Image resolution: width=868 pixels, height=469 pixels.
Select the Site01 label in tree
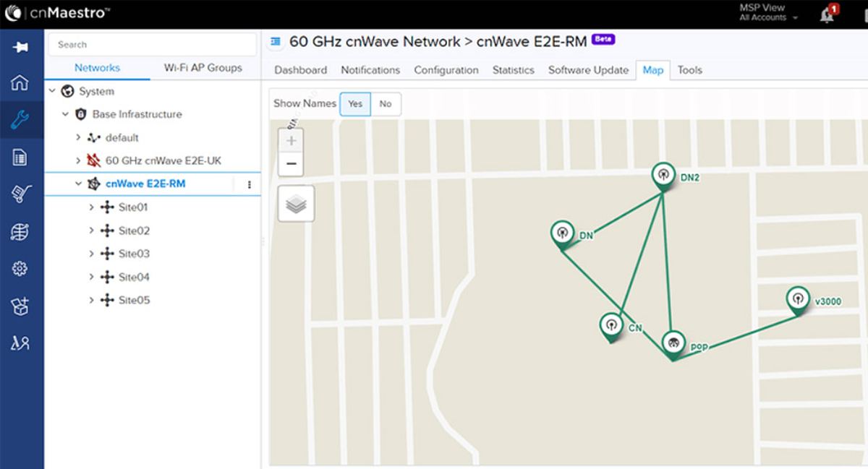(134, 207)
